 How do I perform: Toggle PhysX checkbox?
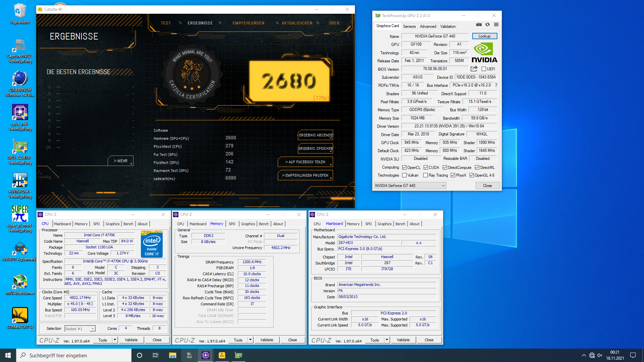point(453,175)
